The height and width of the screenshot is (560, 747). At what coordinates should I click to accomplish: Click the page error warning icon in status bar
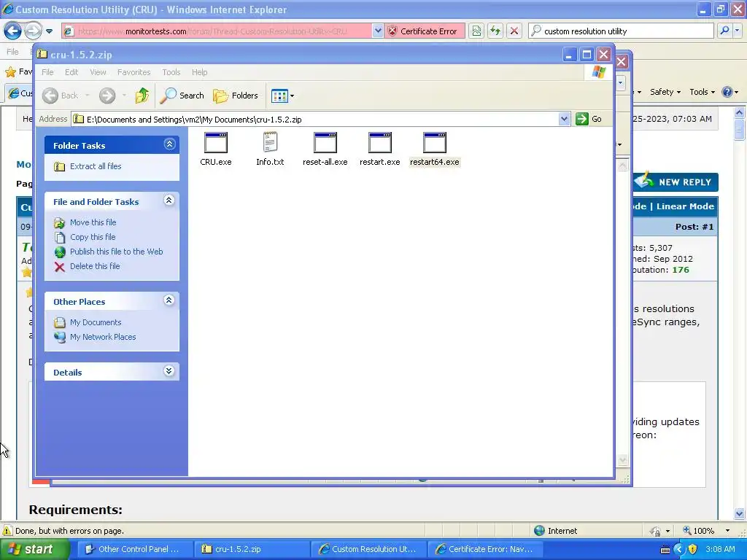coord(7,531)
